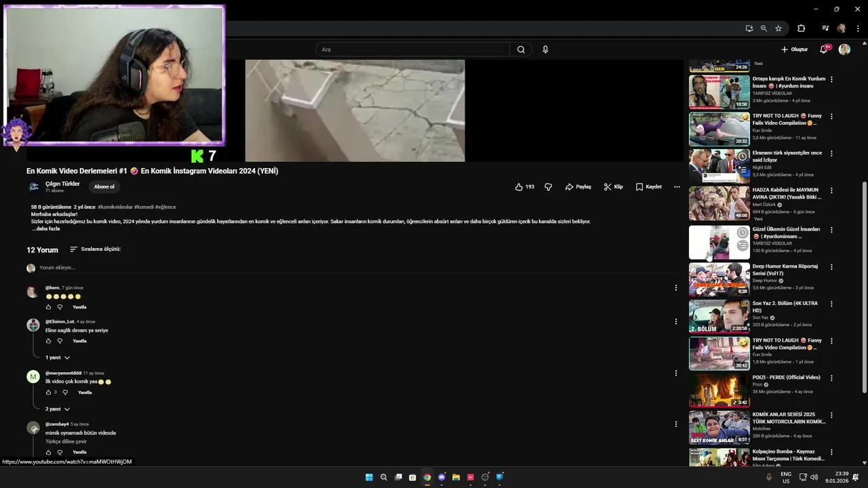The image size is (868, 488).
Task: Open File Explorer from taskbar
Action: tap(456, 477)
